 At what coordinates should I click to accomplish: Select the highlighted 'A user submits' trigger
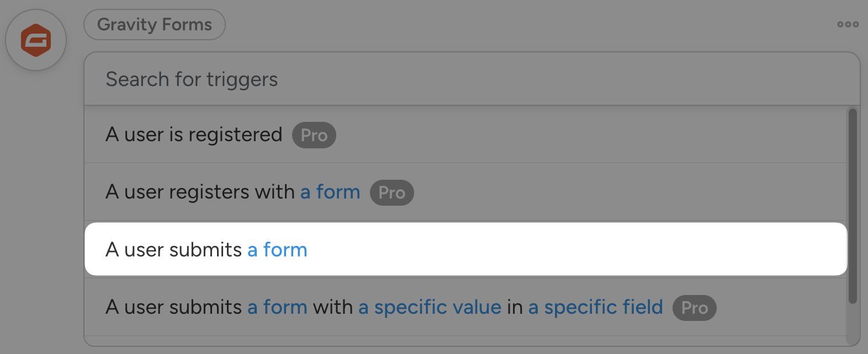pyautogui.click(x=173, y=250)
